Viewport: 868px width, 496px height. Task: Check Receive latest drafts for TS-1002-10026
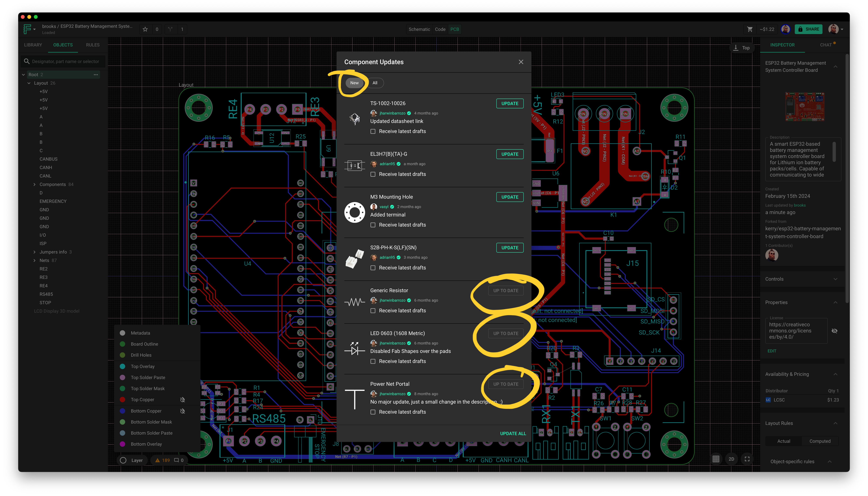click(373, 132)
